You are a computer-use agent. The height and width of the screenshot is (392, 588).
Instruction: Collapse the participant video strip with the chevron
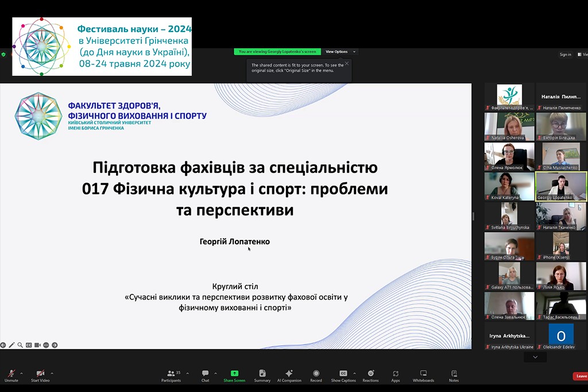click(x=535, y=356)
